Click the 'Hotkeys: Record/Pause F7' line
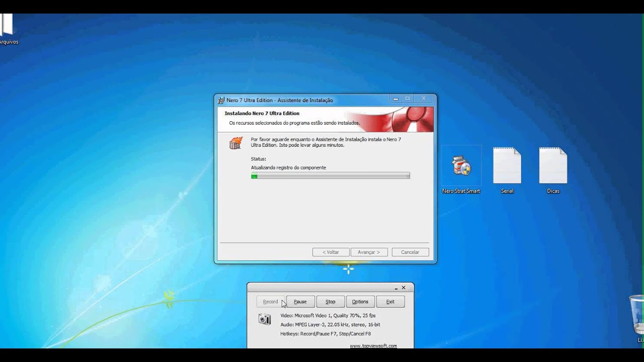The width and height of the screenshot is (644, 362). [326, 334]
